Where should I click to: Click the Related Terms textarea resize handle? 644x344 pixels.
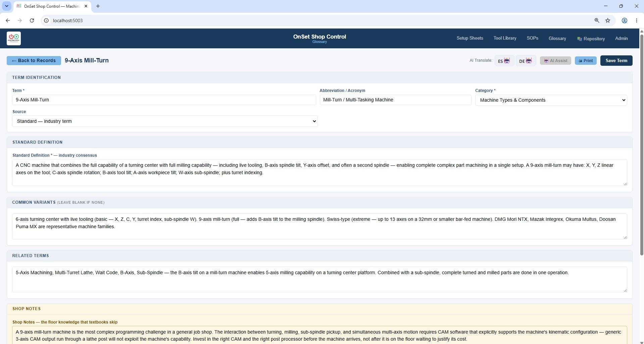625,290
